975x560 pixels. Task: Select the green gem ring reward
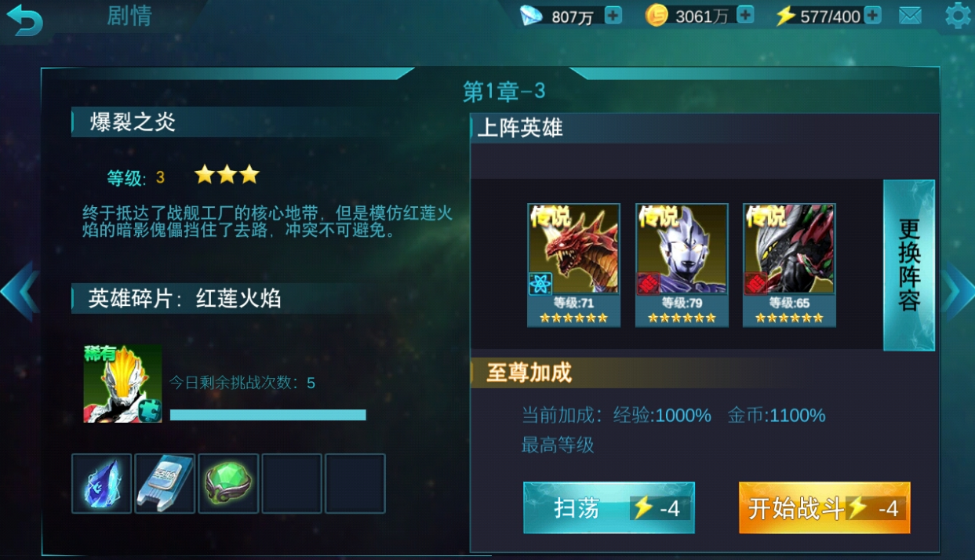[228, 483]
